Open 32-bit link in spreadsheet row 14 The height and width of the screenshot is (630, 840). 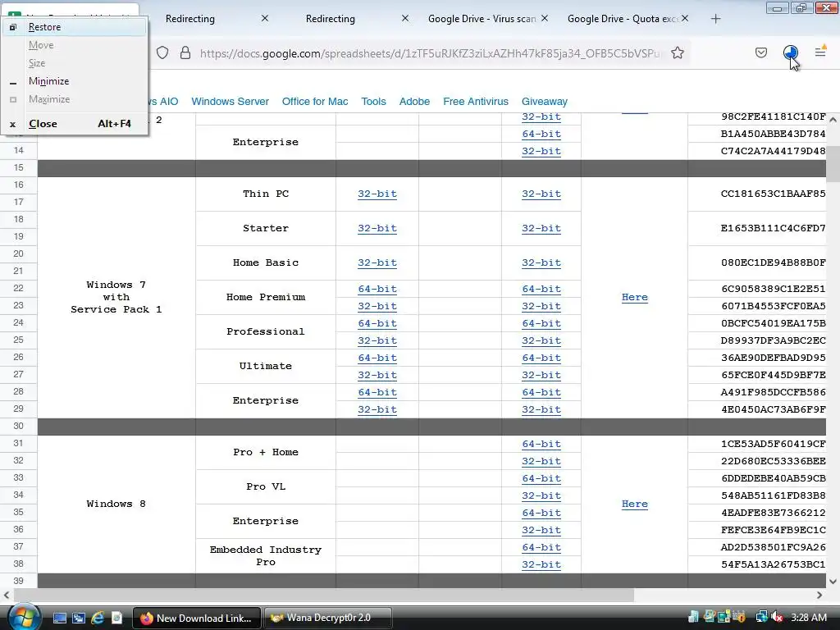(x=541, y=151)
